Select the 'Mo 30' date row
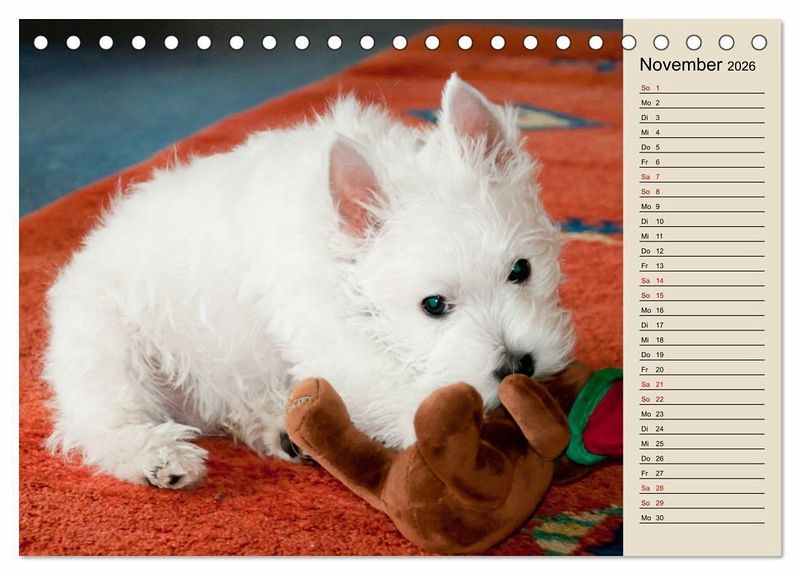The width and height of the screenshot is (800, 575). 702,517
